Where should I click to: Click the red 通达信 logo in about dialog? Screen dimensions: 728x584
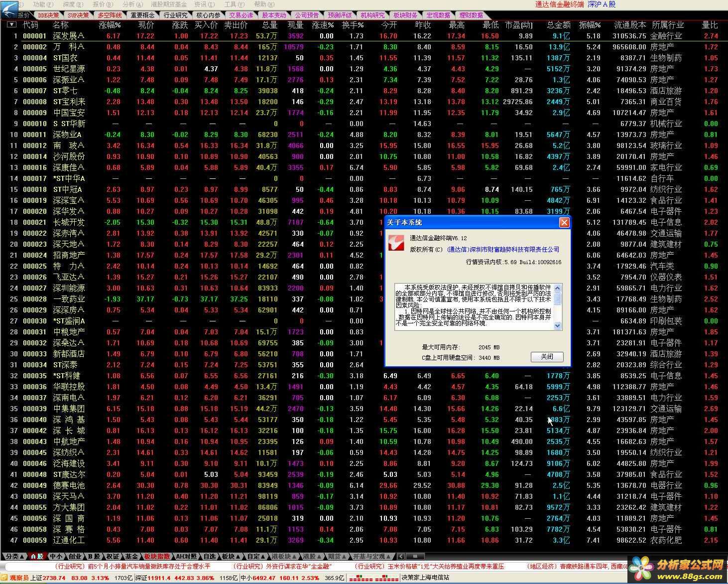(396, 243)
